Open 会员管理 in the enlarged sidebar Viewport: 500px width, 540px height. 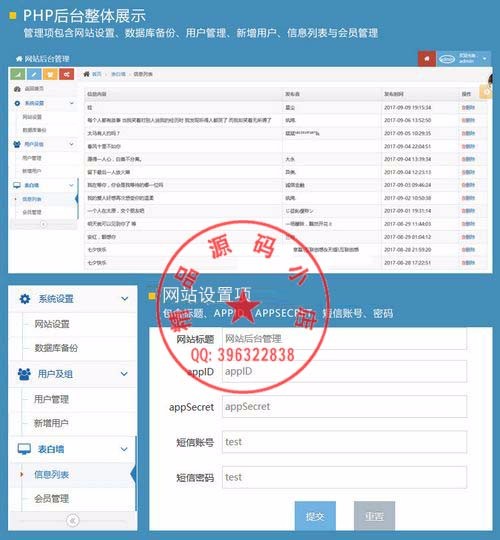coord(52,498)
